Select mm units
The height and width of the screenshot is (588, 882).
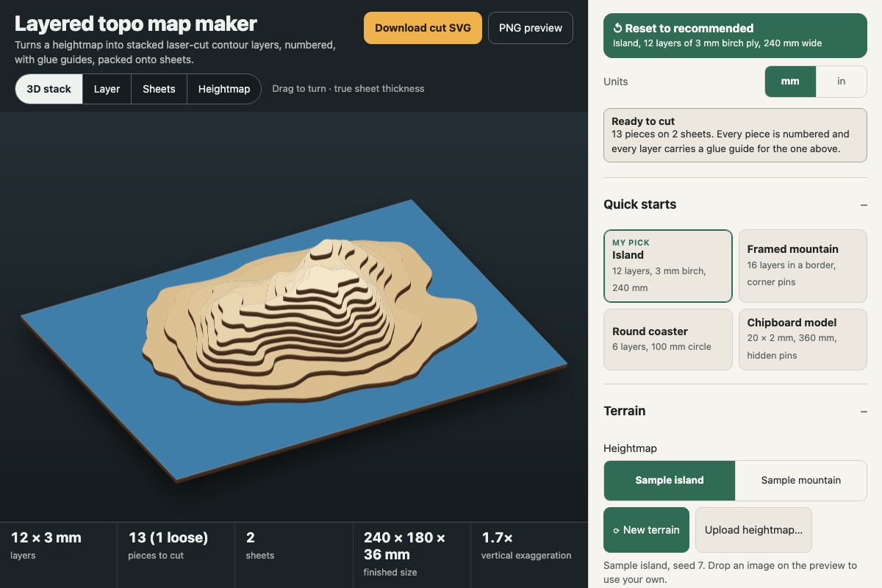pyautogui.click(x=790, y=82)
